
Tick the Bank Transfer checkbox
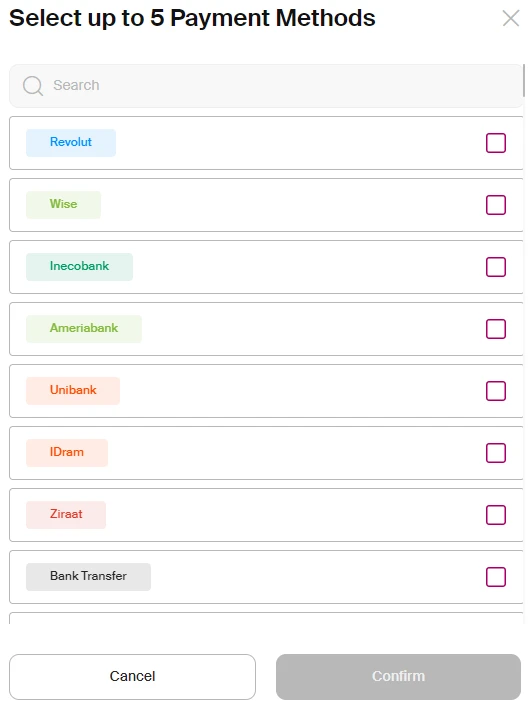pos(495,577)
